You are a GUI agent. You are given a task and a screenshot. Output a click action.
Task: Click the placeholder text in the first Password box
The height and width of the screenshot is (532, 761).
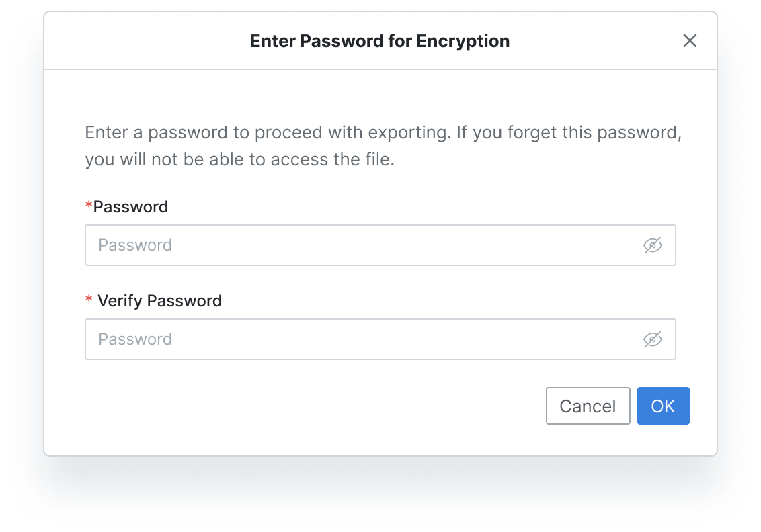tap(135, 245)
